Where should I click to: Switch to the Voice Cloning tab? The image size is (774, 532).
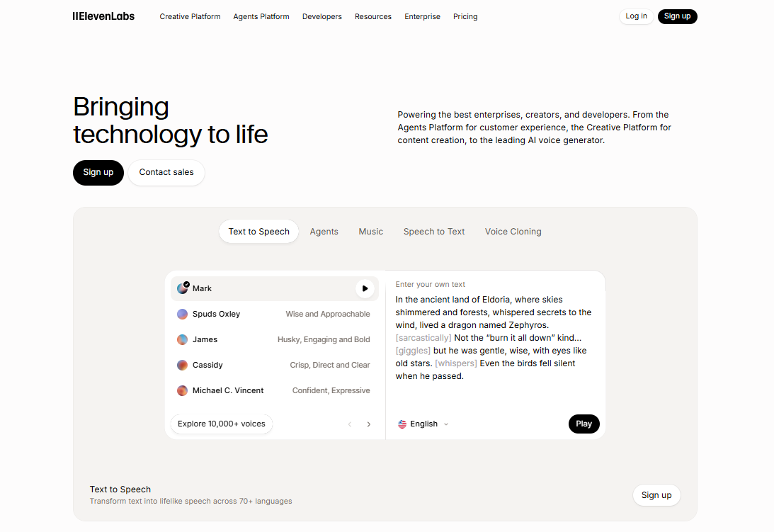pyautogui.click(x=513, y=232)
